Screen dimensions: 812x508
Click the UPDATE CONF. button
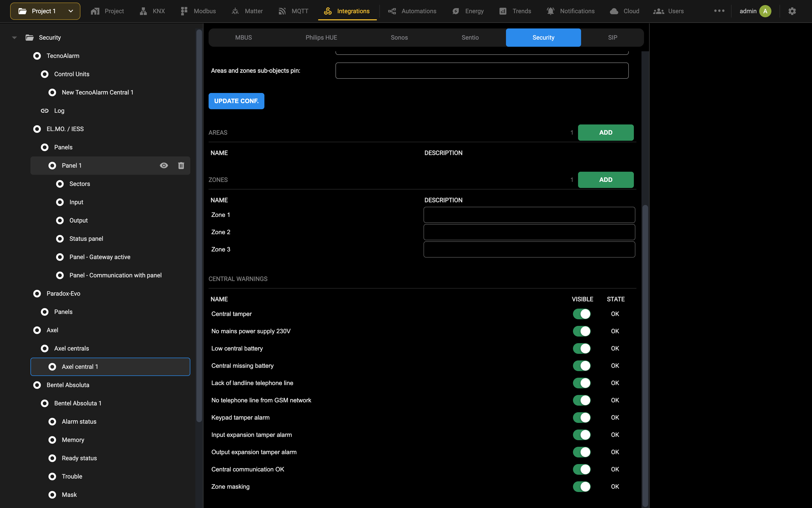[236, 101]
